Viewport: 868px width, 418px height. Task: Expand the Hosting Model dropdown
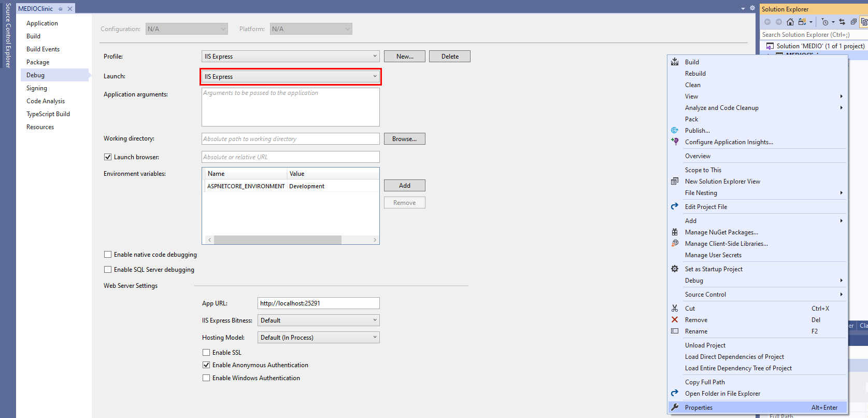318,338
